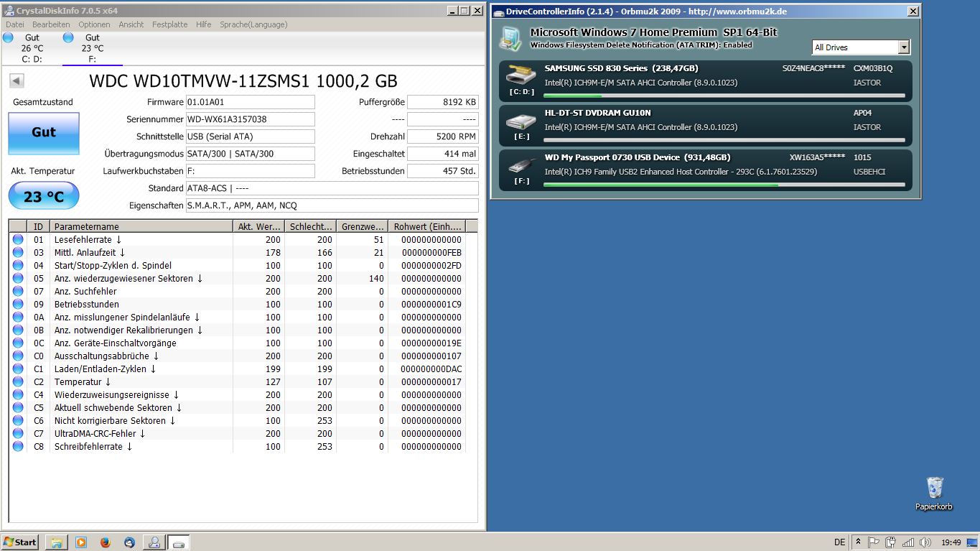This screenshot has height=551, width=980.
Task: Click the Übertragungsmodus field SATA/300
Action: (x=250, y=154)
